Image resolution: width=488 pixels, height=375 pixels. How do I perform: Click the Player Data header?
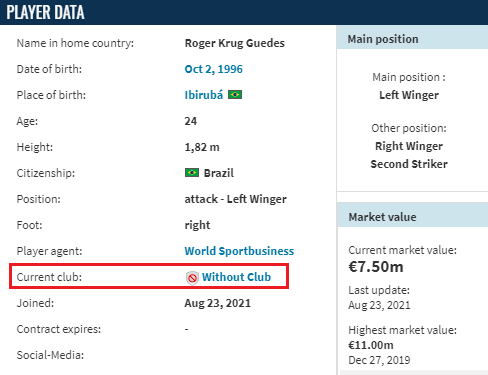coord(45,12)
